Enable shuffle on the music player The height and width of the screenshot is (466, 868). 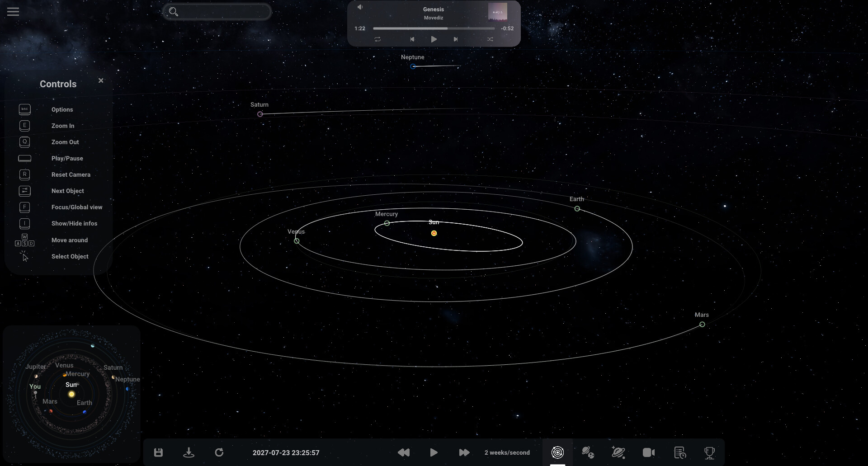(490, 39)
